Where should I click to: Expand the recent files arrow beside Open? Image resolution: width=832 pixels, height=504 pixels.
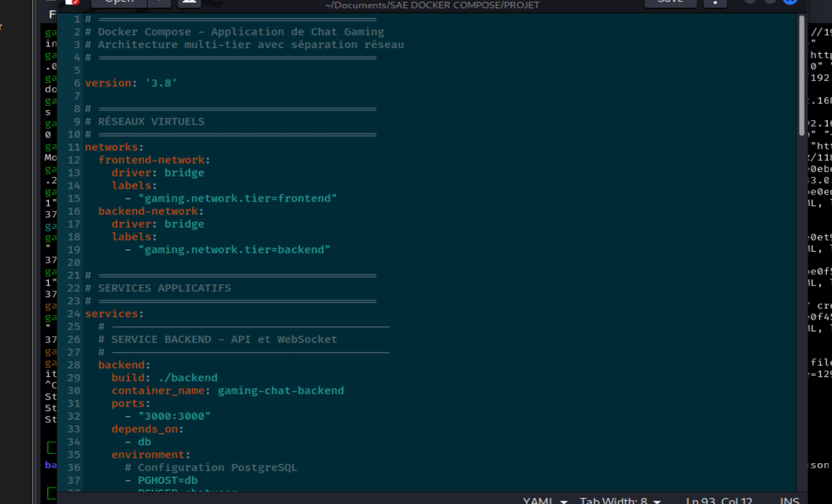(160, 2)
